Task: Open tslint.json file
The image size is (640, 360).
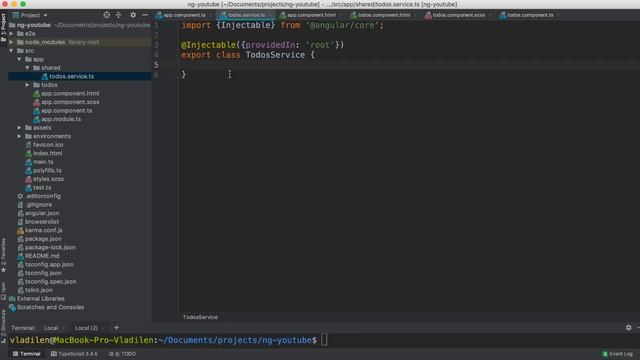Action: [38, 291]
